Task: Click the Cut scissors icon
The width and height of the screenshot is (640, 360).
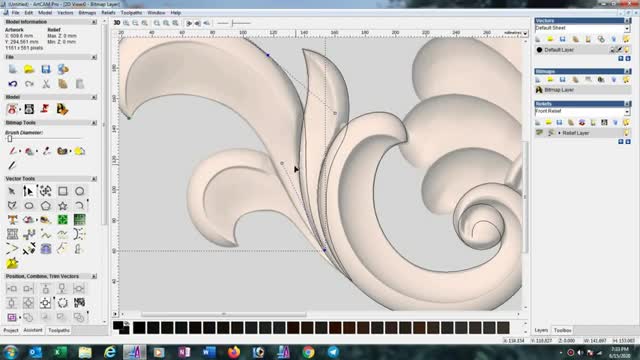Action: 46,84
